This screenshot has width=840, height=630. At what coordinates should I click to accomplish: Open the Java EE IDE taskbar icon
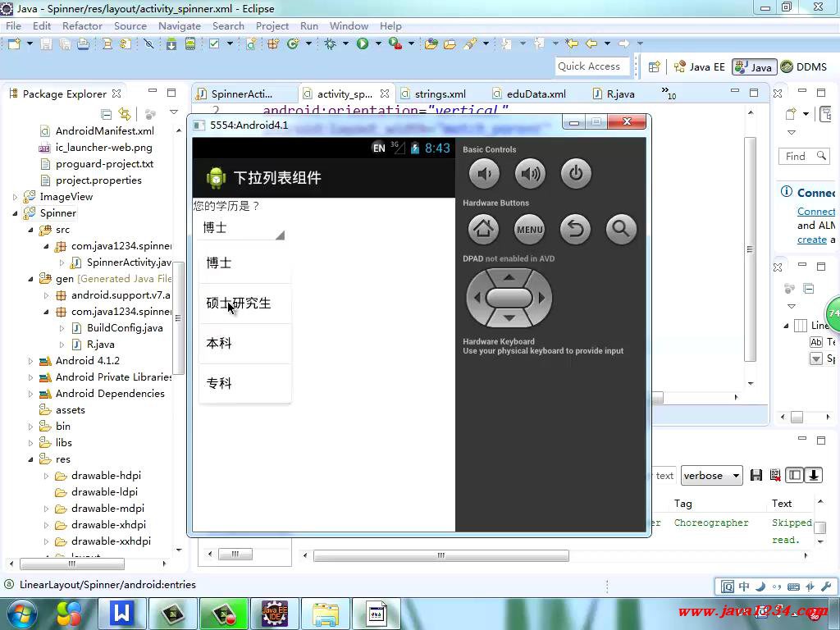tap(274, 614)
